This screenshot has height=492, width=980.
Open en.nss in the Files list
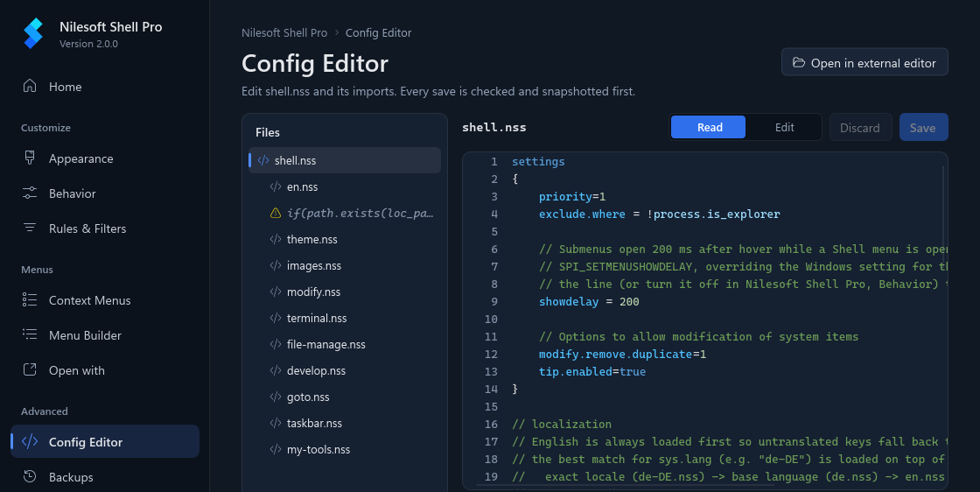[345, 187]
